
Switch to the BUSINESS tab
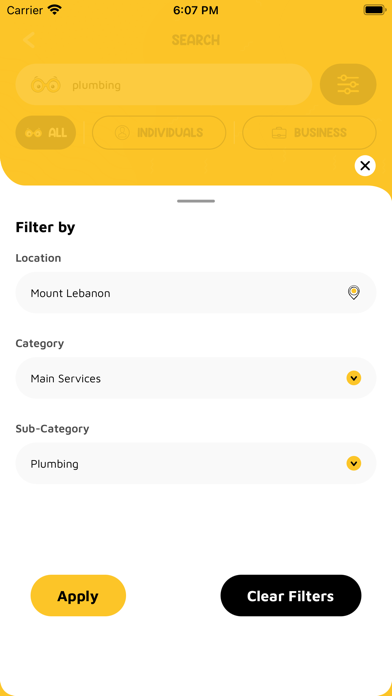(309, 133)
